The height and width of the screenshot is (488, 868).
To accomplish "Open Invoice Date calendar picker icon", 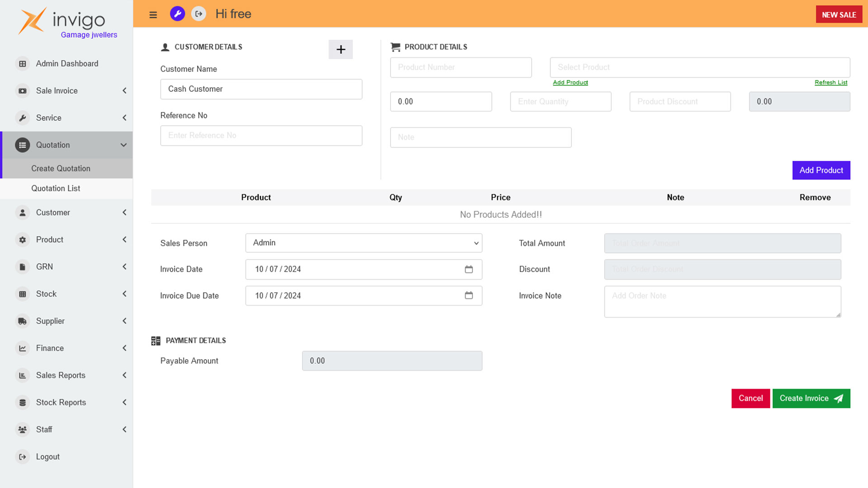I will point(469,269).
